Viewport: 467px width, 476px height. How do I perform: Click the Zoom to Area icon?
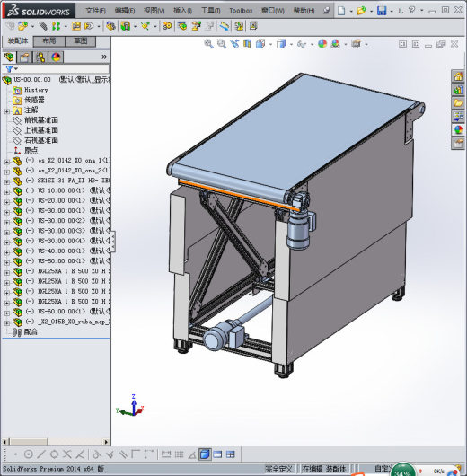pyautogui.click(x=222, y=44)
